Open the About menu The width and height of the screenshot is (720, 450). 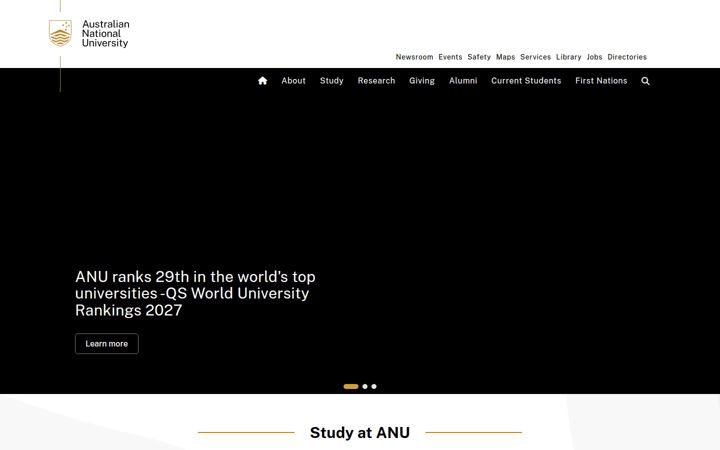[x=293, y=81]
